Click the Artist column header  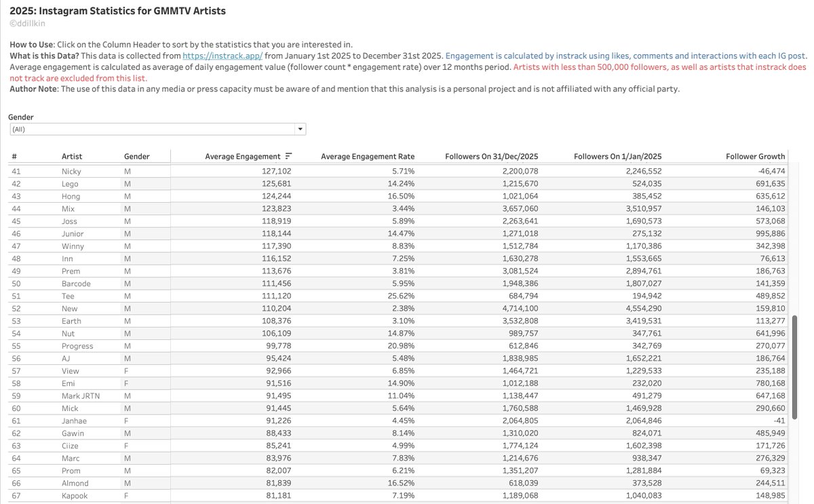[72, 157]
